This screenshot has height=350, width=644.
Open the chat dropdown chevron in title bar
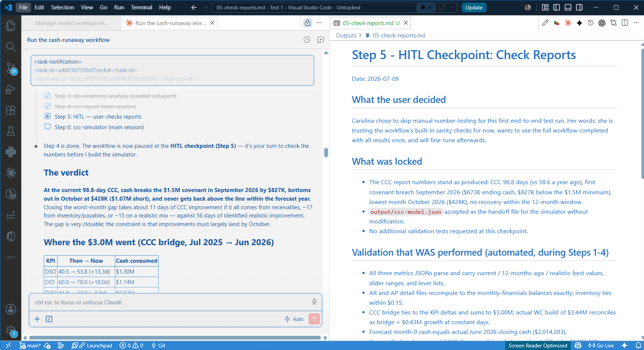point(453,7)
